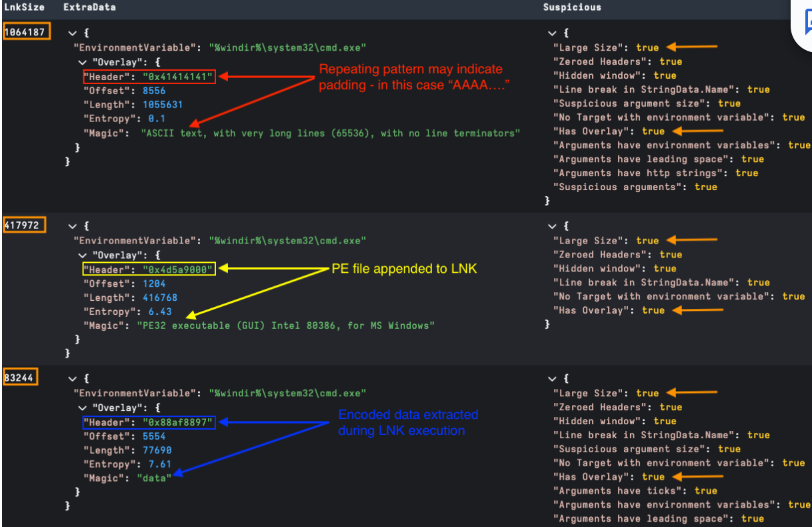The image size is (812, 527).
Task: Collapse Suspicious object in the 1064187 row
Action: pyautogui.click(x=551, y=33)
